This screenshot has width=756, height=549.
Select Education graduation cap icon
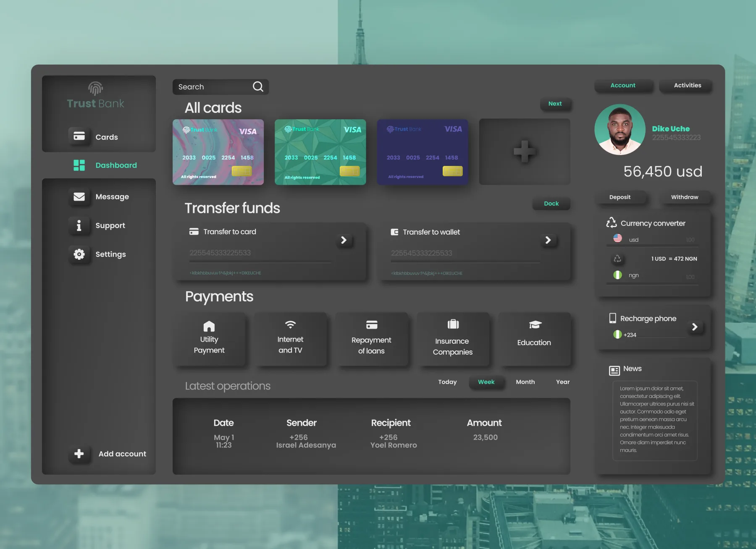point(535,324)
